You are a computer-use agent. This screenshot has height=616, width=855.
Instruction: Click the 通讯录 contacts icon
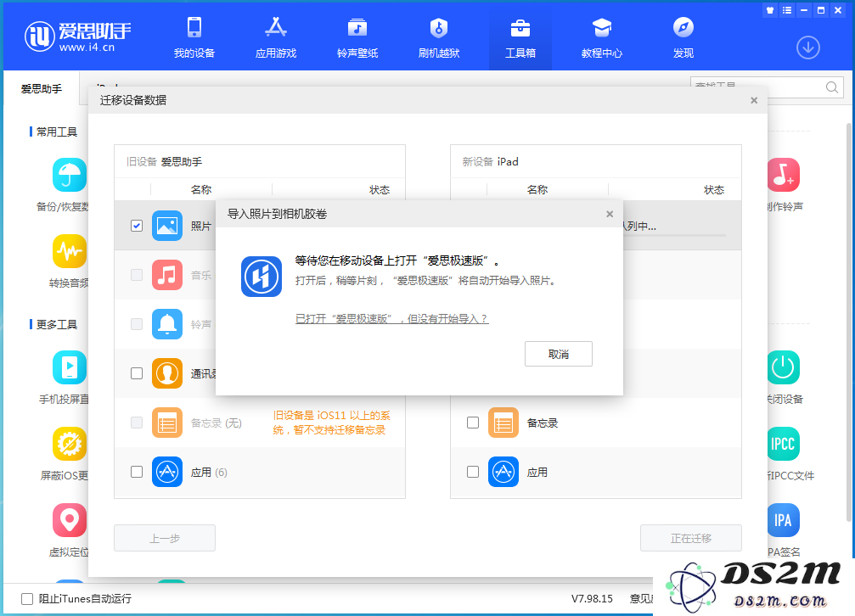167,373
